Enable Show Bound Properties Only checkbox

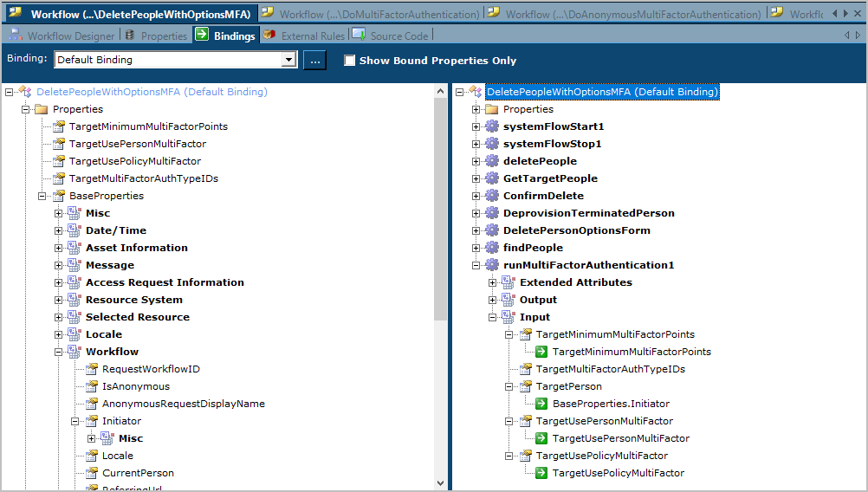350,61
